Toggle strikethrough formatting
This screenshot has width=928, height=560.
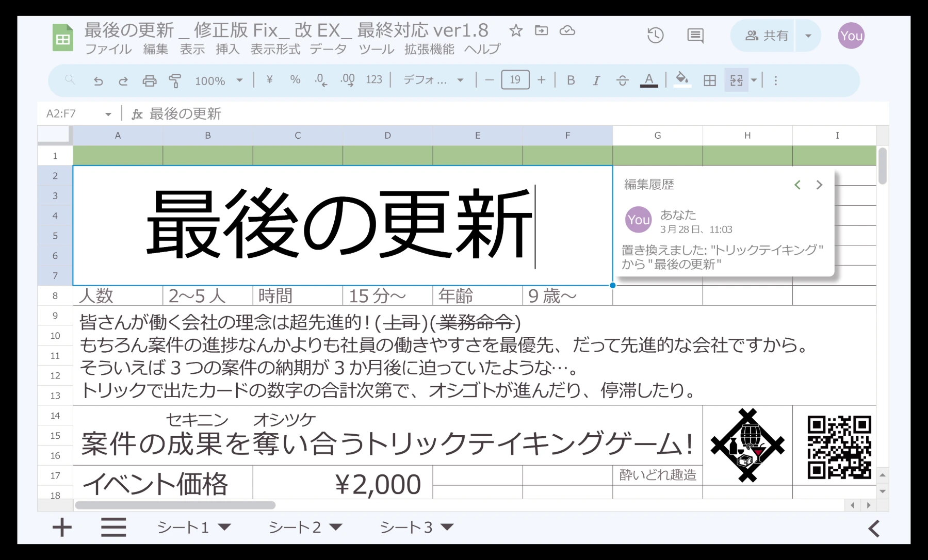pos(622,80)
